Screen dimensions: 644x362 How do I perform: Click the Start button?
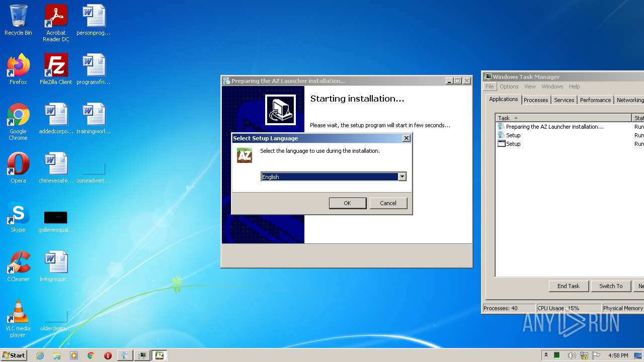click(14, 355)
